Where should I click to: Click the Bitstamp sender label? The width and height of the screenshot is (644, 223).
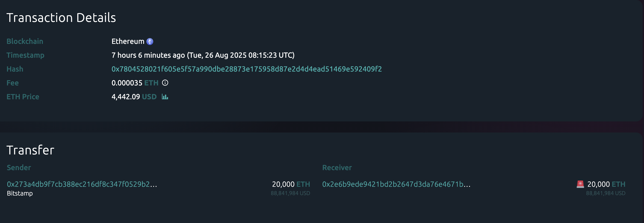(20, 193)
